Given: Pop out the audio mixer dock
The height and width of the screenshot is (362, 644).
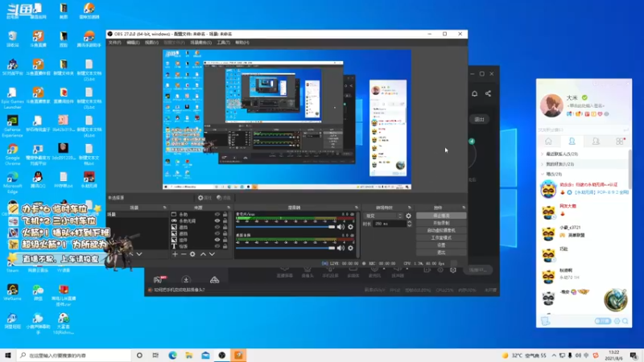Looking at the screenshot, I should 356,208.
